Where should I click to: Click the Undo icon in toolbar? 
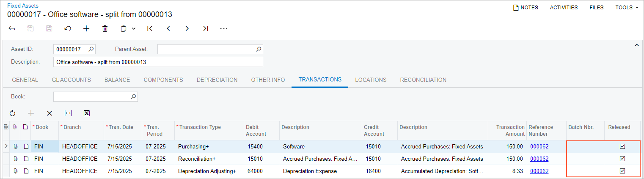pos(68,28)
